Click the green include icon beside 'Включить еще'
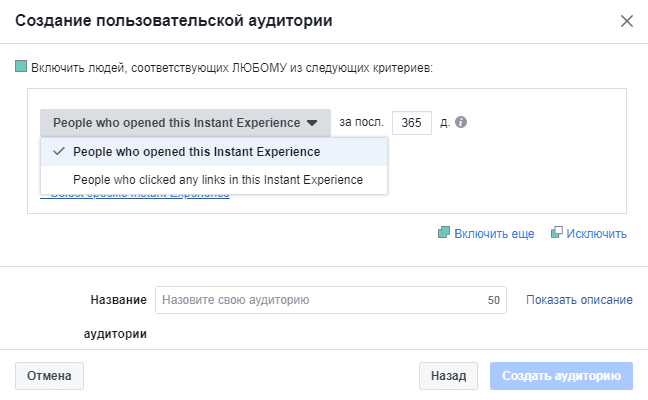The width and height of the screenshot is (648, 400). (x=444, y=233)
